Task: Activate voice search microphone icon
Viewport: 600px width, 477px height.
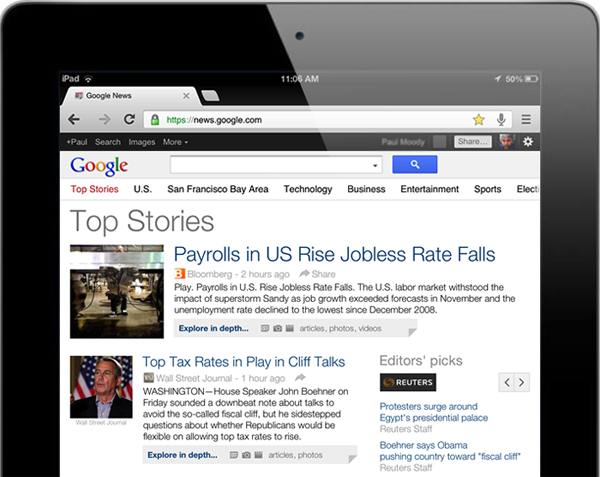Action: pos(501,120)
